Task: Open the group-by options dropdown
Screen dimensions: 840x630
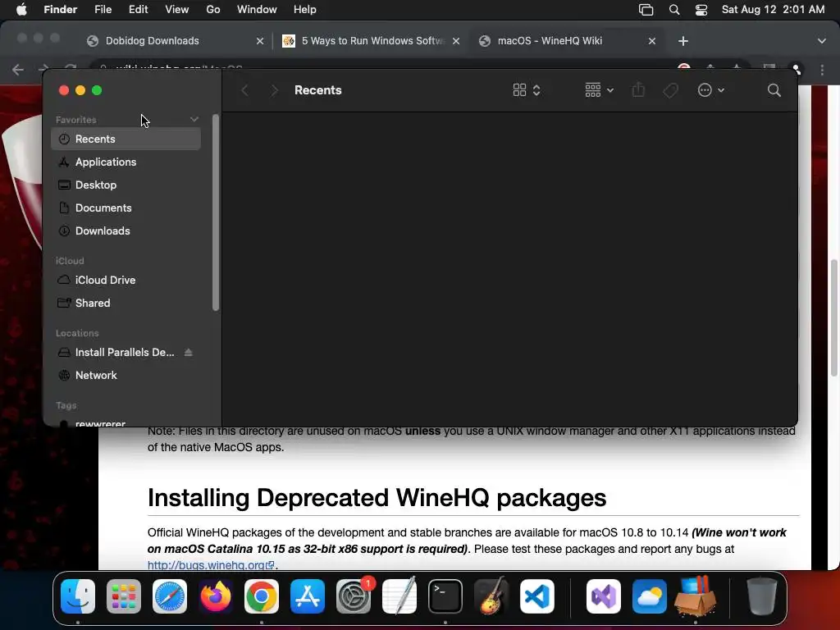Action: [599, 90]
